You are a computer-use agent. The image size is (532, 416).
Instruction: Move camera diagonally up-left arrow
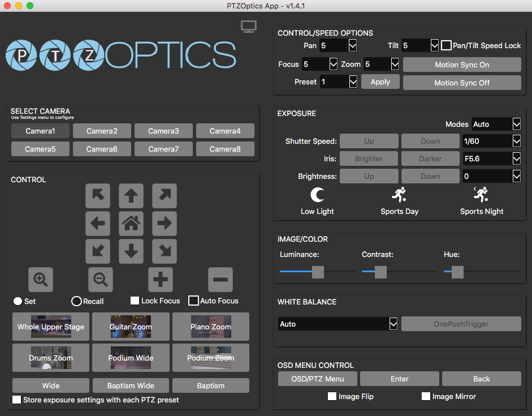coord(97,196)
